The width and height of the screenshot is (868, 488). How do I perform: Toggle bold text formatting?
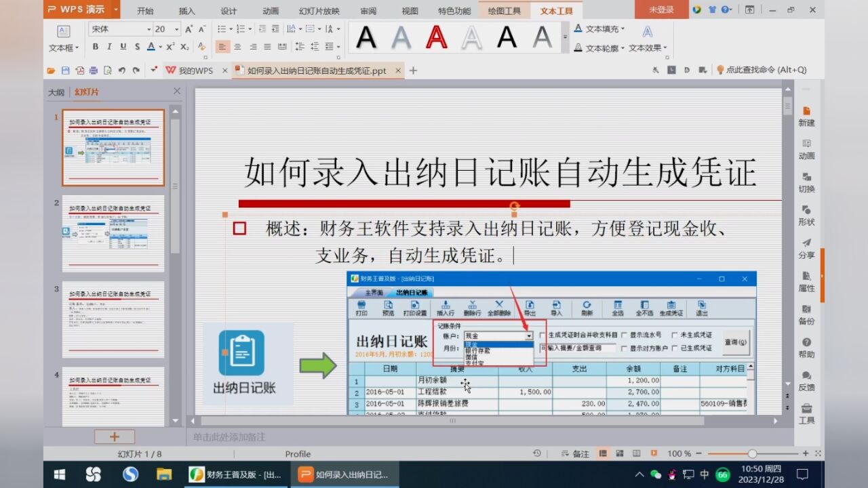95,47
